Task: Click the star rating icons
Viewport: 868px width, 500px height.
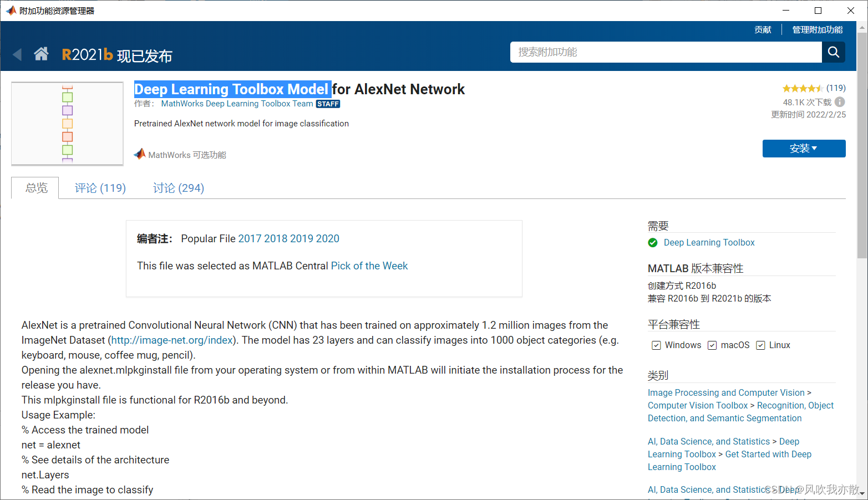Action: [x=803, y=88]
